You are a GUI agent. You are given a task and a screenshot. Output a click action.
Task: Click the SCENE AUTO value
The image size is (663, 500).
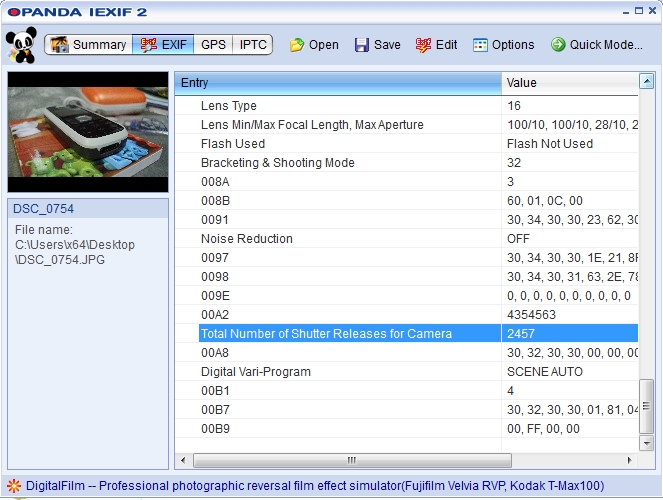(545, 372)
